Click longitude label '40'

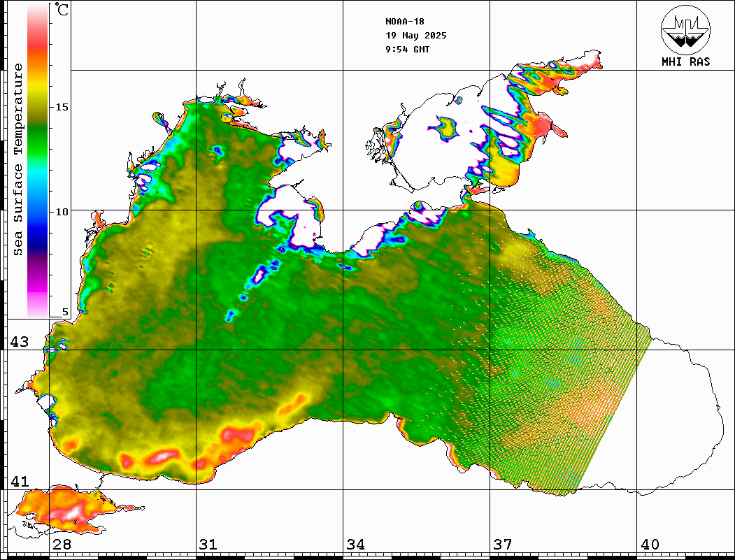click(650, 545)
